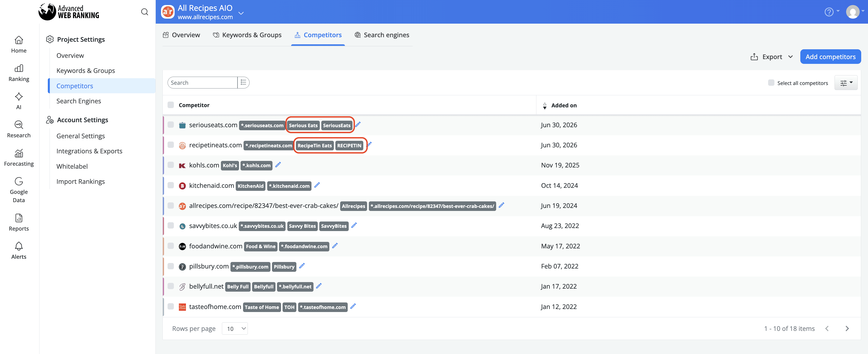The width and height of the screenshot is (868, 354).
Task: Open Whitelabel settings link
Action: click(72, 166)
